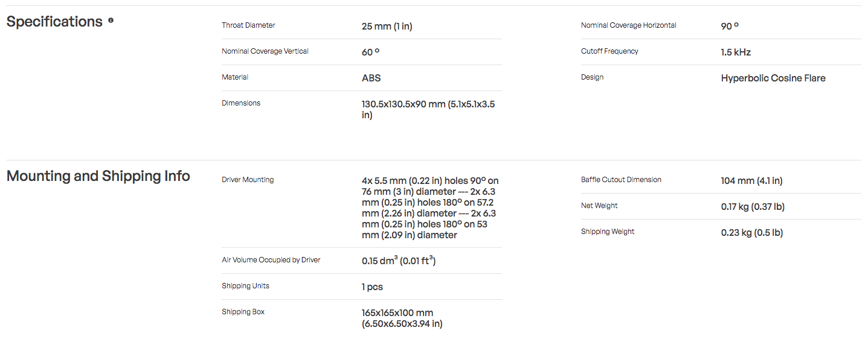Select the ABS material value
The height and width of the screenshot is (342, 868).
click(x=371, y=78)
